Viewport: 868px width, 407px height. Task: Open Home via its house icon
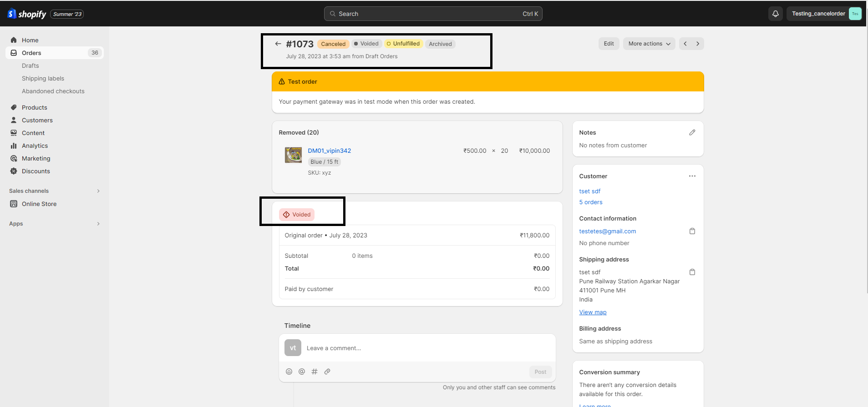pos(14,40)
